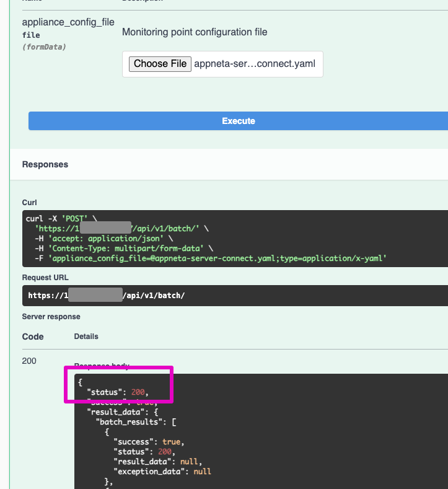Click the Monitoring point configuration file description
The height and width of the screenshot is (489, 448).
tap(195, 32)
